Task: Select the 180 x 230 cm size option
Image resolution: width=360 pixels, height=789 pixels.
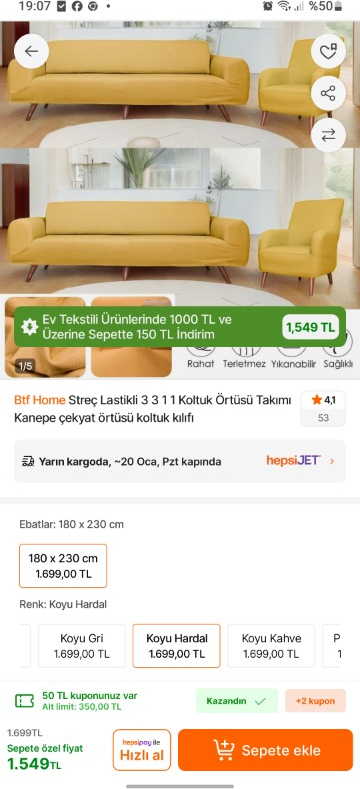Action: (x=63, y=566)
